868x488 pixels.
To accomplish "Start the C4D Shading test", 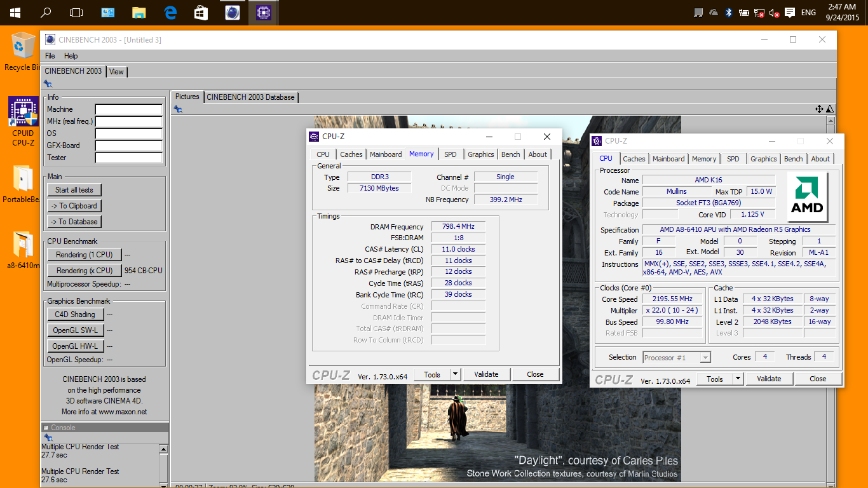I will click(x=75, y=315).
